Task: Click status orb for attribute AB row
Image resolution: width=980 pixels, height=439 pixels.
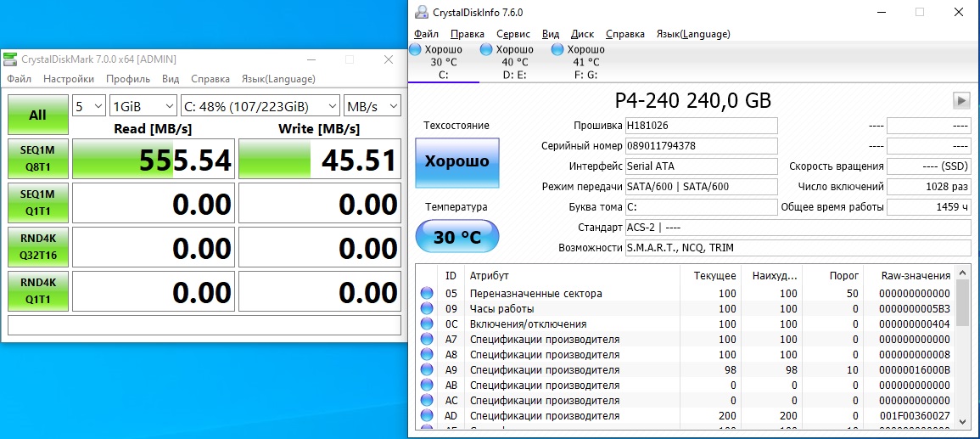Action: [427, 386]
